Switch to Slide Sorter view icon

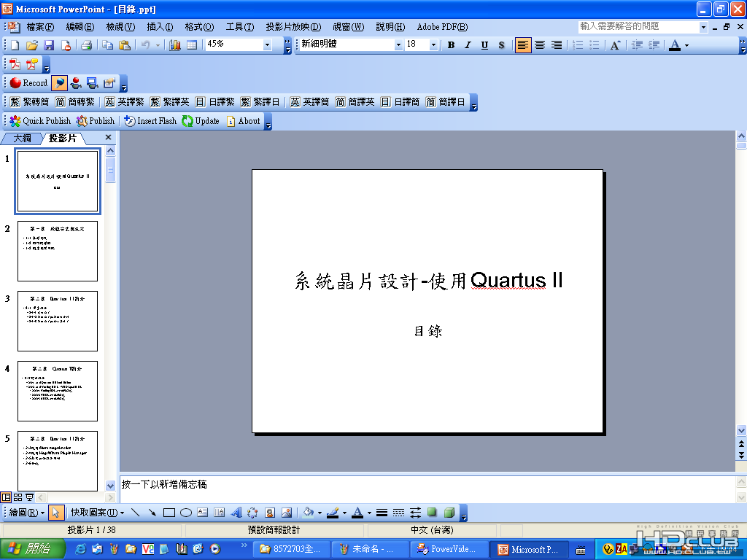point(18,497)
